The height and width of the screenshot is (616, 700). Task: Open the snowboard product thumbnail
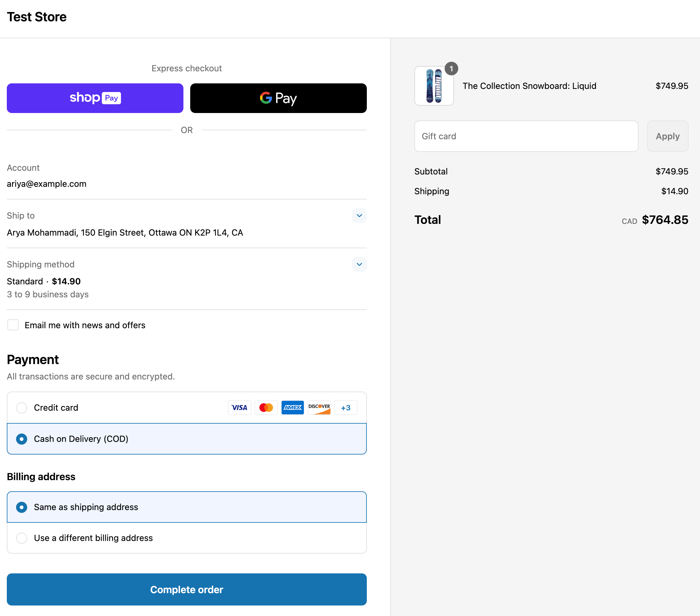point(434,86)
